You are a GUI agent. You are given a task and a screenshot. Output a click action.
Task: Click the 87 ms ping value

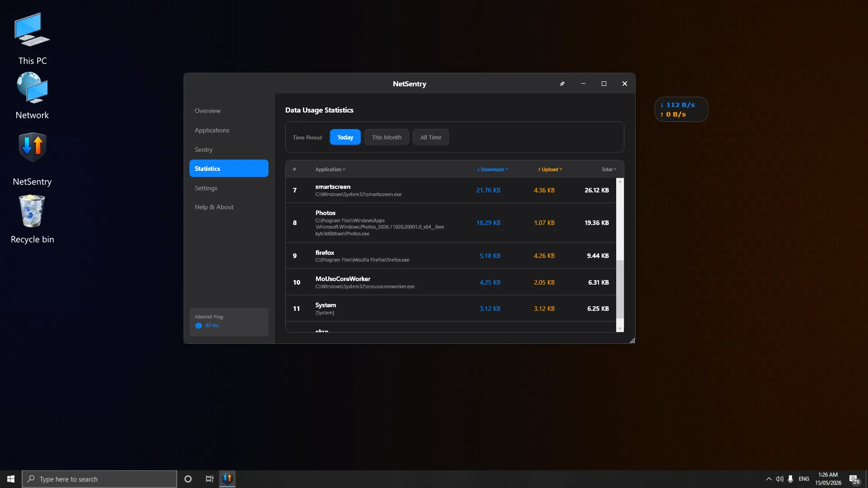pyautogui.click(x=212, y=326)
